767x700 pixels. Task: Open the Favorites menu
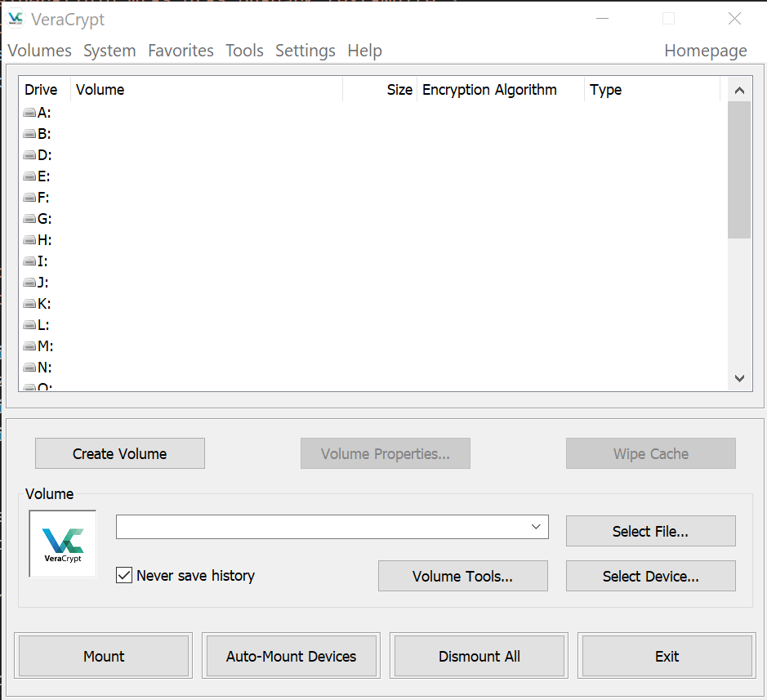(181, 51)
